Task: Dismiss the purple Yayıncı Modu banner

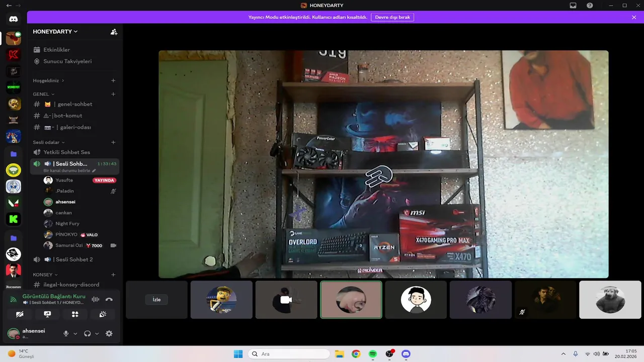Action: point(634,17)
